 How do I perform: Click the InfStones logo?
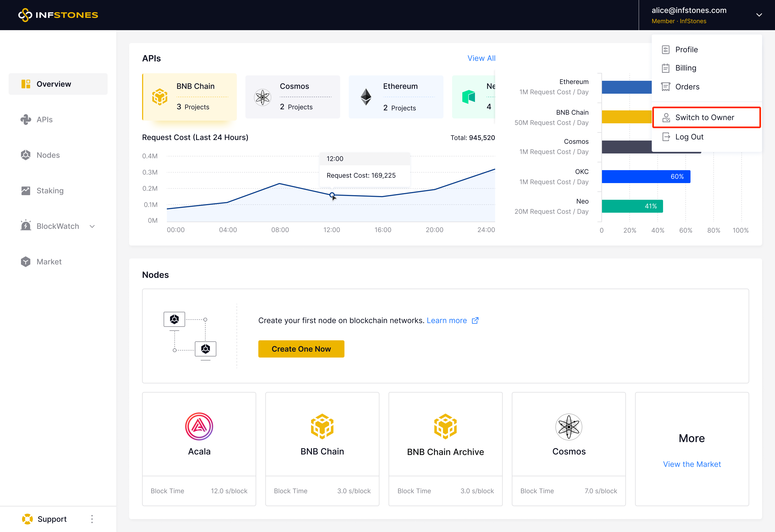pos(58,15)
